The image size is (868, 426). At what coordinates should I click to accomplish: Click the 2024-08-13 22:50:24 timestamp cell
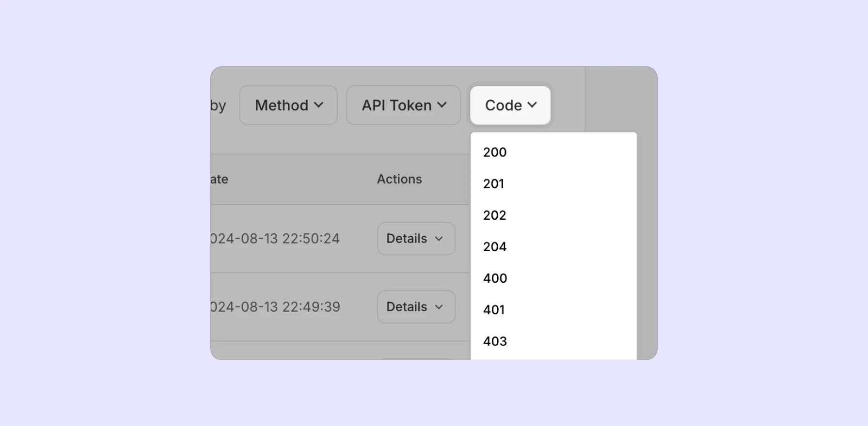(275, 239)
